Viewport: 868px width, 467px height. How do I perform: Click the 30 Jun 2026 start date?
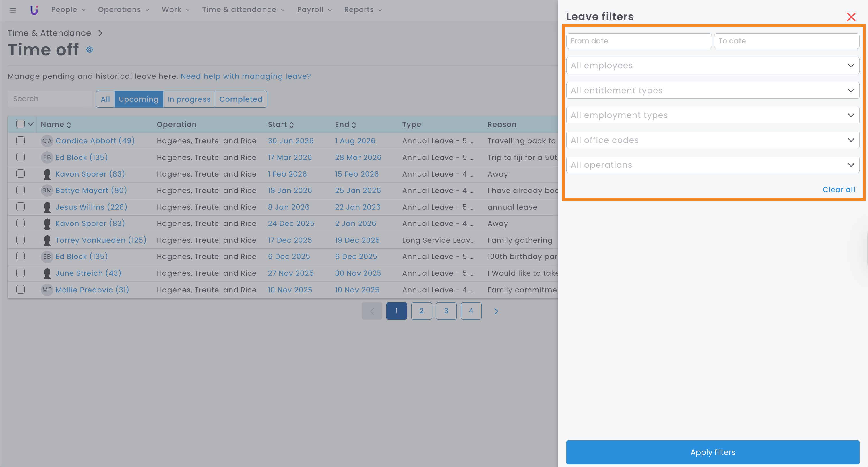click(x=291, y=141)
